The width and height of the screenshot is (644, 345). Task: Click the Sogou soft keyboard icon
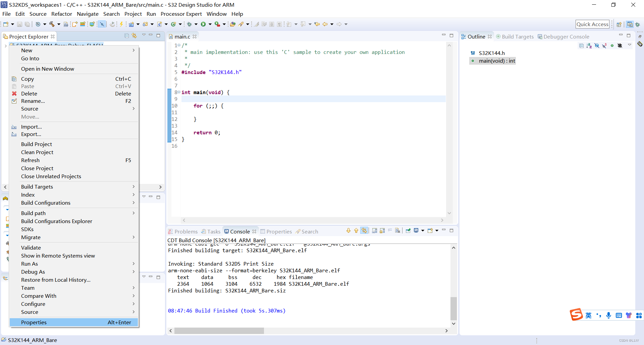coord(619,315)
